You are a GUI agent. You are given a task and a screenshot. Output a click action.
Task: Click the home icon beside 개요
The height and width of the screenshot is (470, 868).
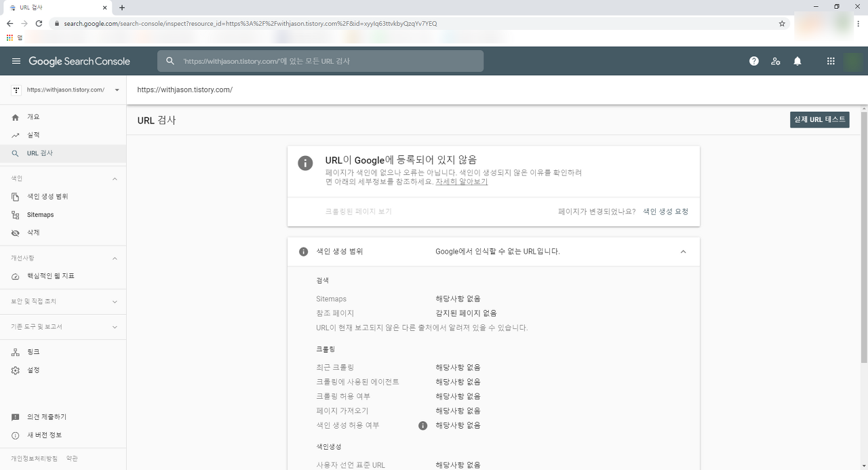(x=16, y=117)
